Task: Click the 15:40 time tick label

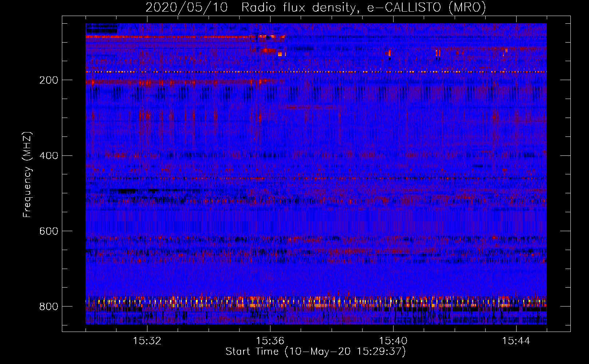Action: click(393, 341)
